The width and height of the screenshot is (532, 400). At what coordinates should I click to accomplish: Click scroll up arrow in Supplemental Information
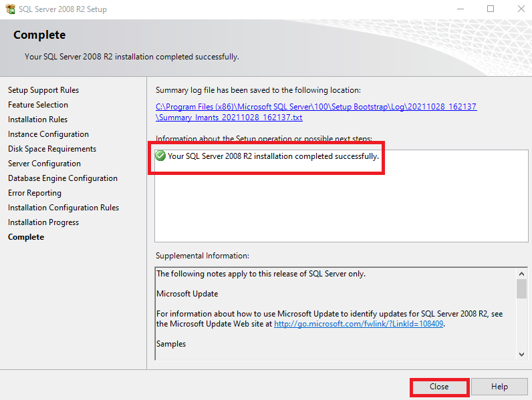[x=521, y=274]
